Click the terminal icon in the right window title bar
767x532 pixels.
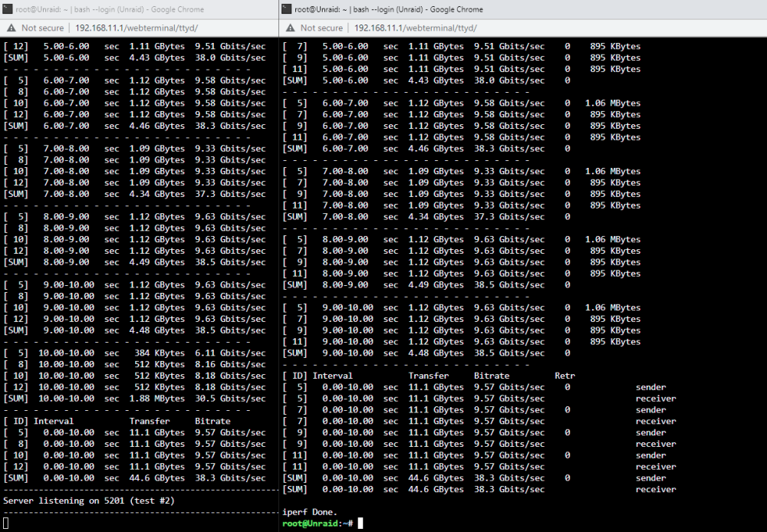tap(287, 8)
